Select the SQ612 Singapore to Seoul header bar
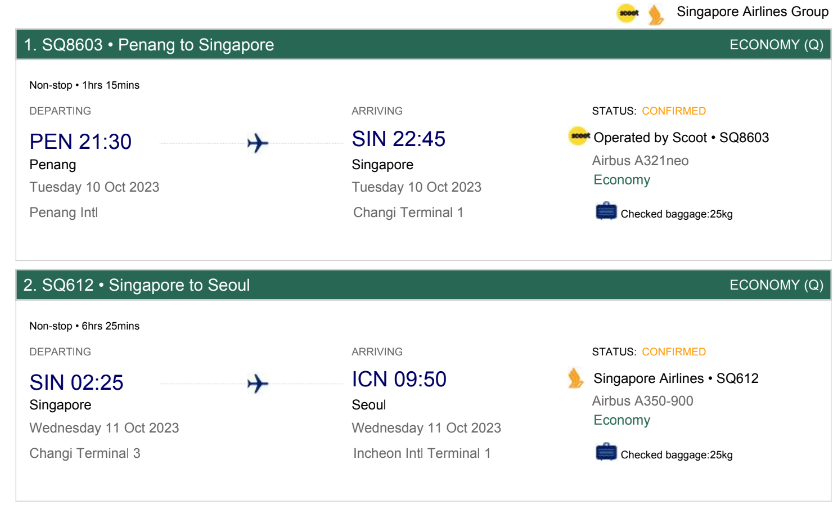The width and height of the screenshot is (840, 515). (423, 285)
